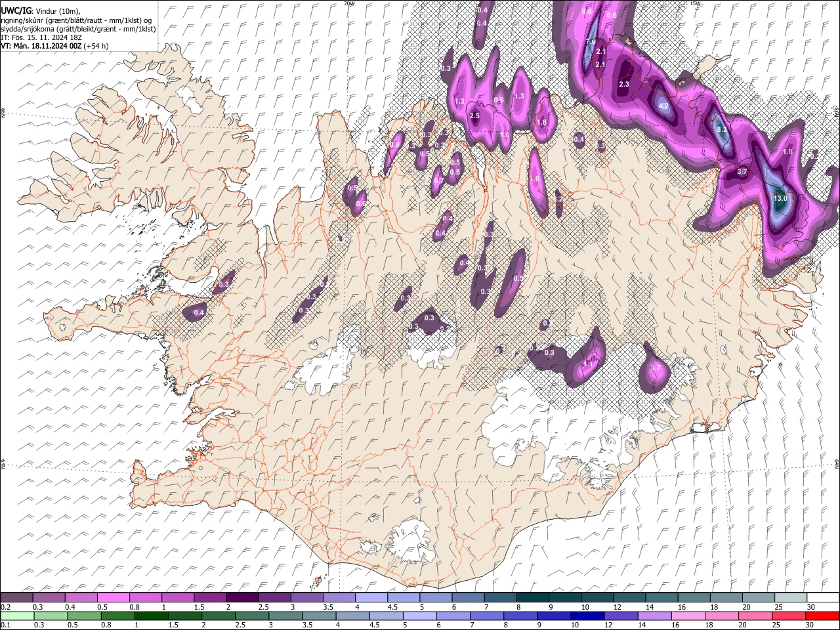Pick the pale grey 25–30 snow swatch
840x630 pixels.
point(790,598)
